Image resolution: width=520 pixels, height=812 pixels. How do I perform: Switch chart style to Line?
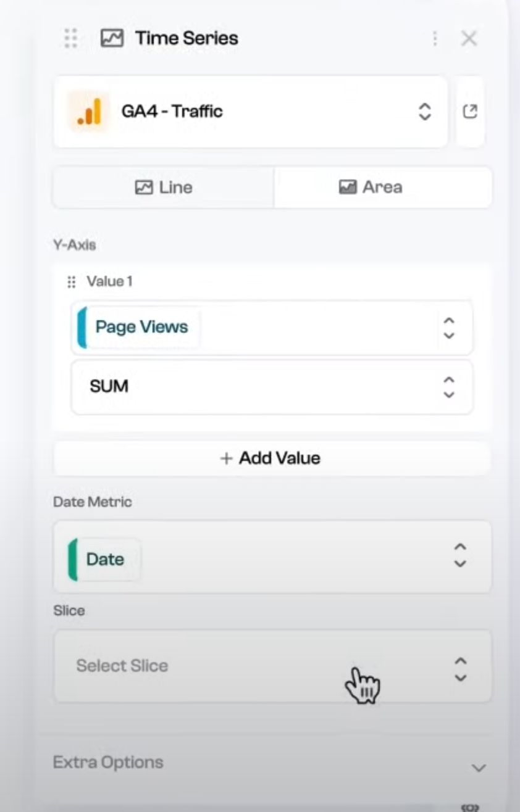click(x=164, y=187)
